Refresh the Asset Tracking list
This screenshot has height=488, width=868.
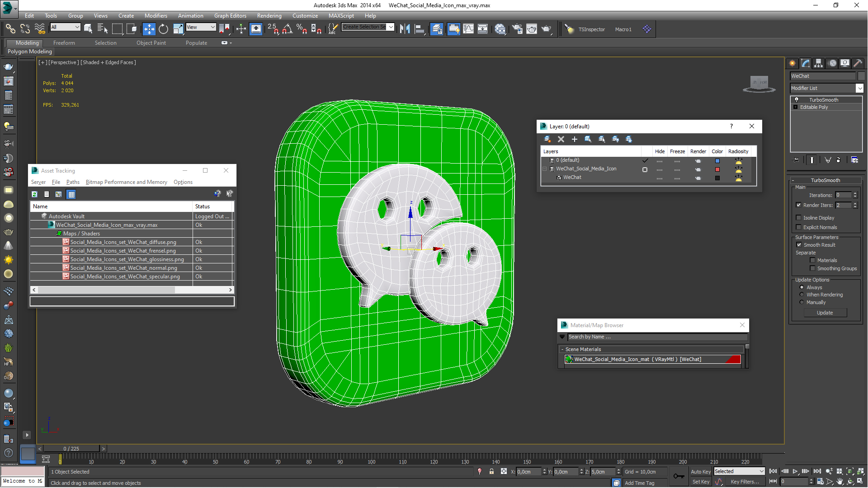pyautogui.click(x=34, y=194)
